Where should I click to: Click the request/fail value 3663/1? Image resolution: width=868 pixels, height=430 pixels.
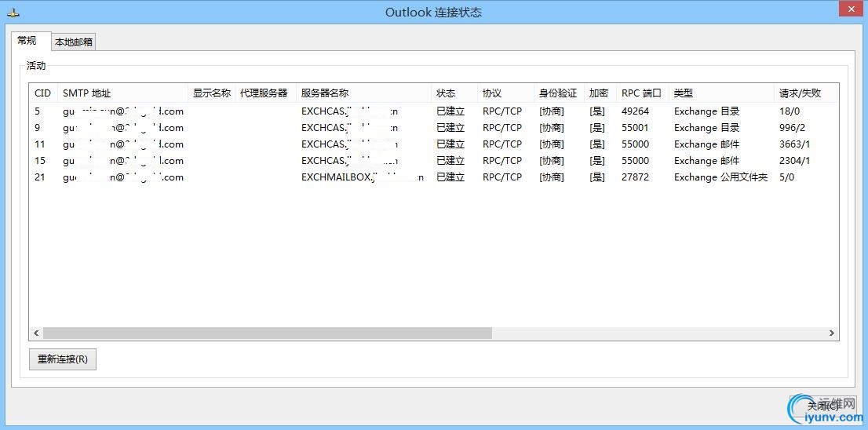[794, 144]
